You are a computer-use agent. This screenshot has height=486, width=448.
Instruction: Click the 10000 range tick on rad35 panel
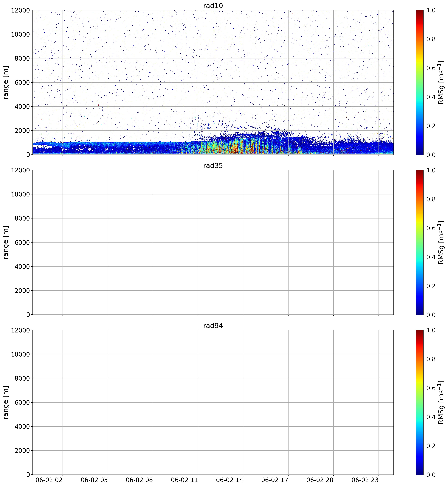coord(20,194)
